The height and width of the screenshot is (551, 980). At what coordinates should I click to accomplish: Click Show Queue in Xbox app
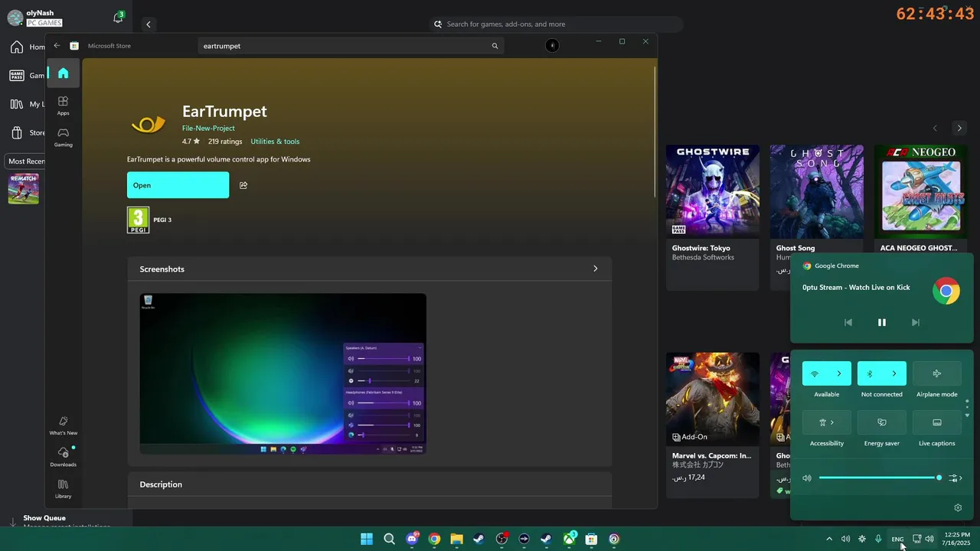point(44,518)
